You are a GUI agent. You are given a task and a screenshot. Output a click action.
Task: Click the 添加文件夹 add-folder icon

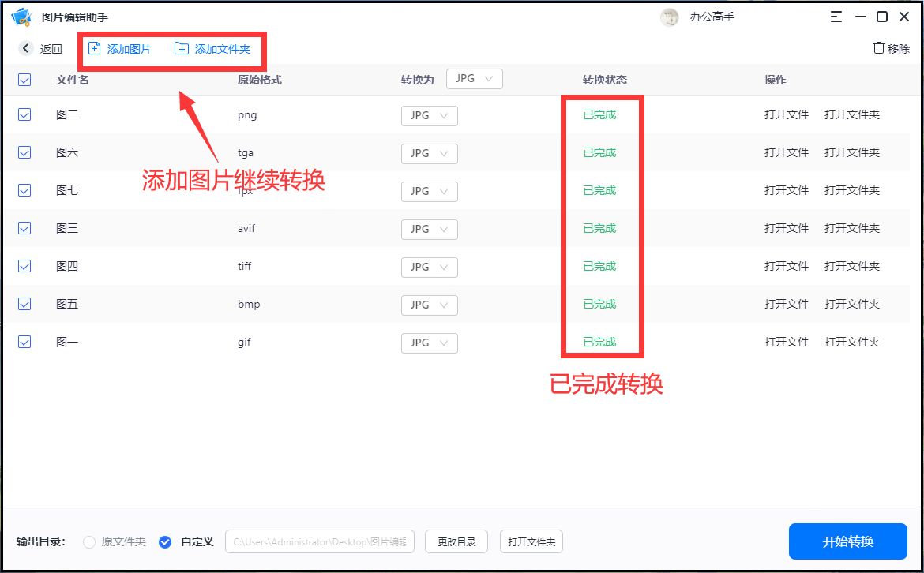pyautogui.click(x=183, y=48)
